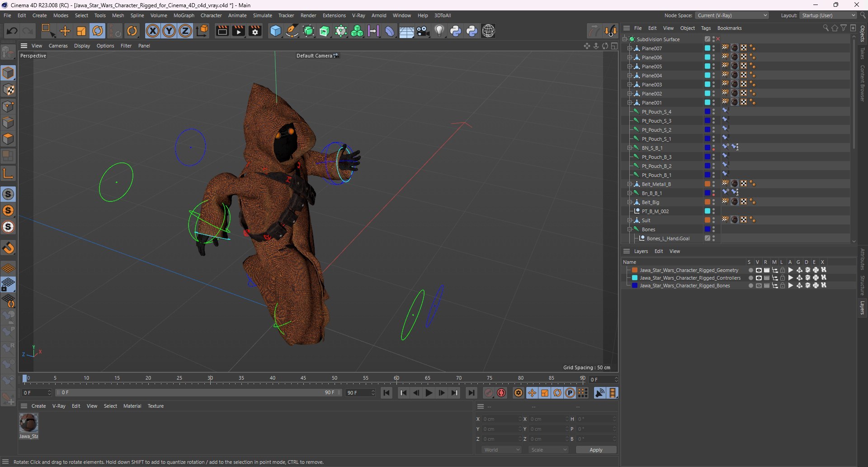The width and height of the screenshot is (868, 467).
Task: Toggle Y axis lock
Action: pos(169,31)
